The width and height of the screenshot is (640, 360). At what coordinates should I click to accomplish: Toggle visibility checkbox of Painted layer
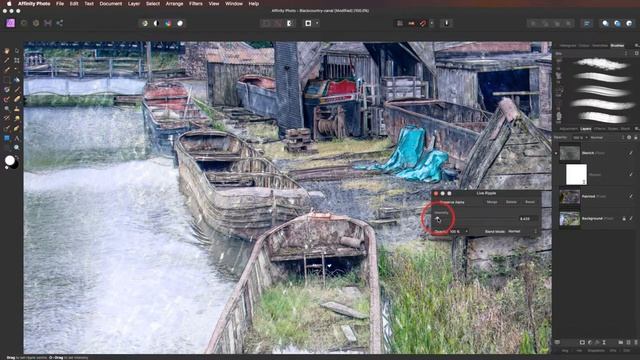631,196
